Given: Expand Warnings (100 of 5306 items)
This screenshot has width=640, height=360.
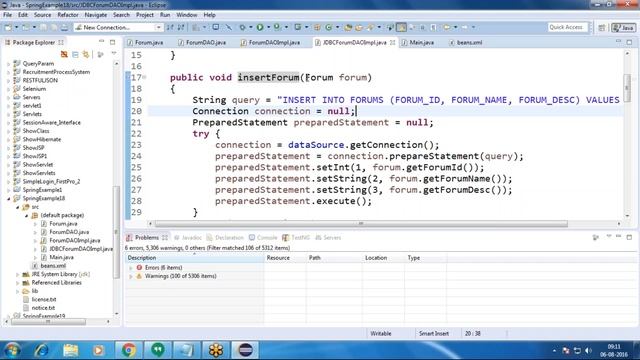Looking at the screenshot, I should 131,276.
